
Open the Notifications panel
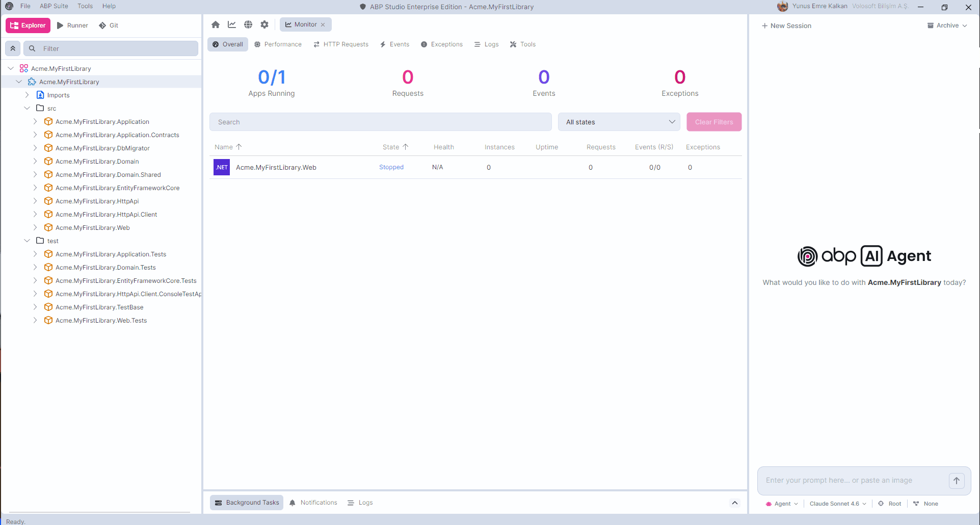coord(313,503)
